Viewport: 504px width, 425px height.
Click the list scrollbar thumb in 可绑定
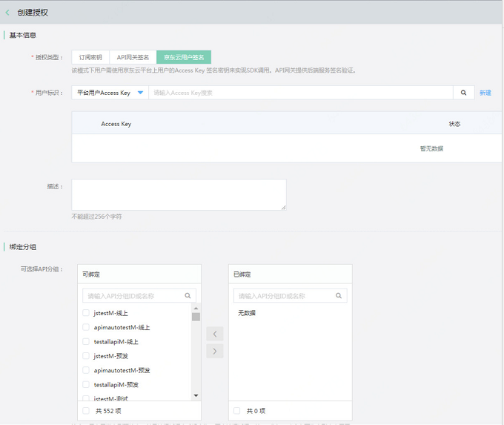tap(196, 317)
